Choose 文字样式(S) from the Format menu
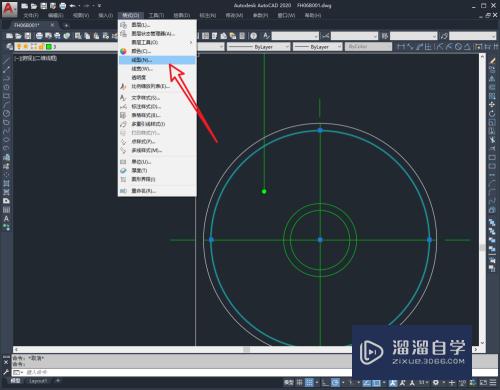 tap(157, 98)
